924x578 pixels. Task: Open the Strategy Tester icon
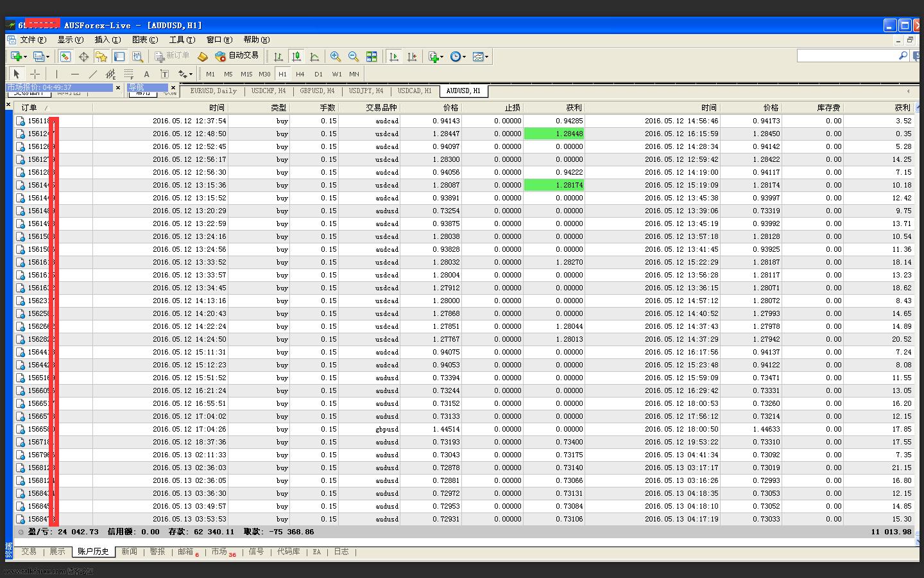pos(137,57)
